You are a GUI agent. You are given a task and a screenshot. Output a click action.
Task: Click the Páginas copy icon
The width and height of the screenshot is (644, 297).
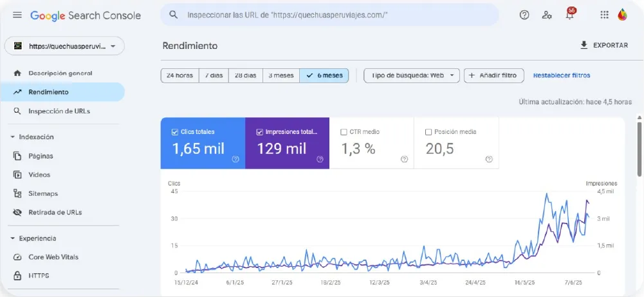17,156
